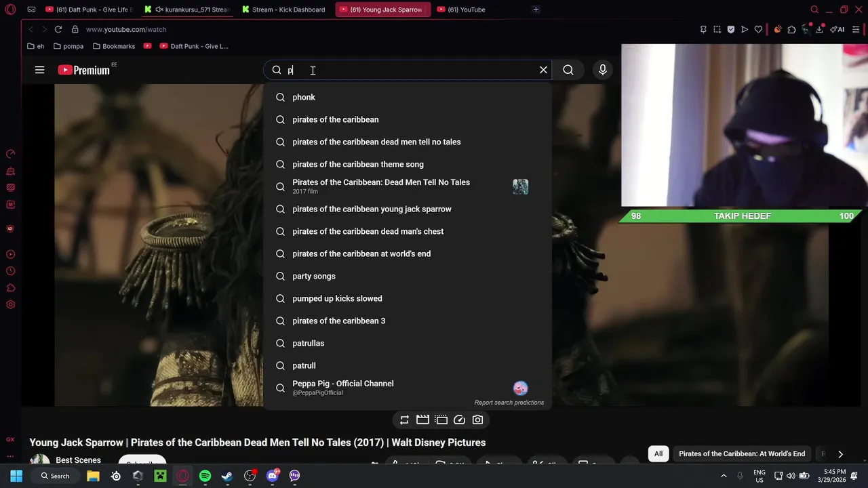Open Peppa Pig - Official Channel suggestion

407,388
